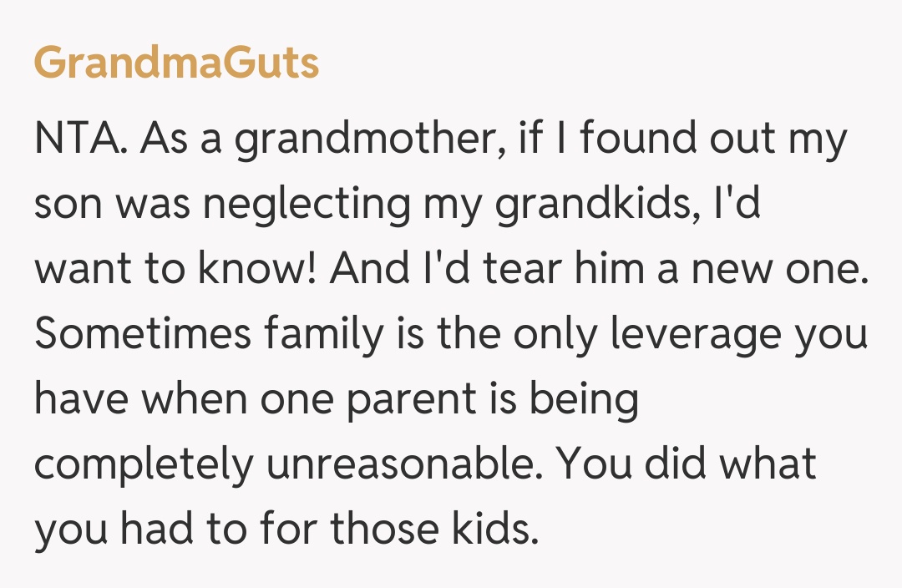Click the final word "kids."
The width and height of the screenshot is (902, 588).
coord(494,530)
